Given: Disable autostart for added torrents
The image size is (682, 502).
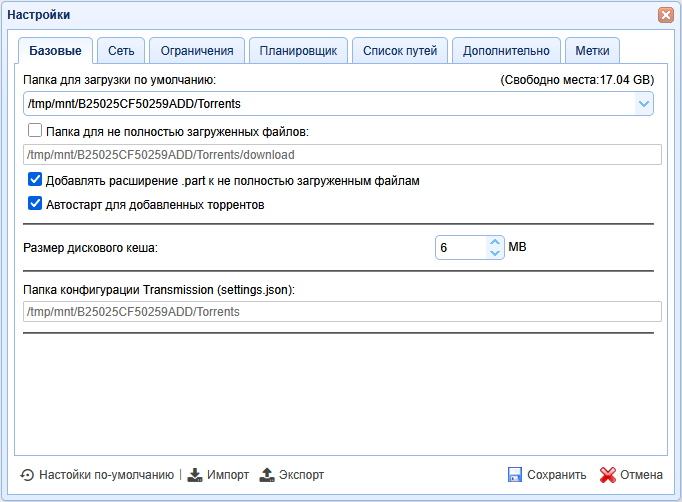Looking at the screenshot, I should 36,205.
